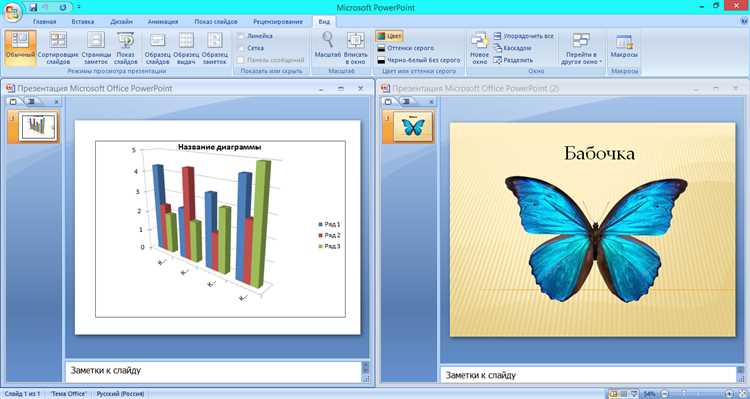Viewport: 750px width, 399px height.
Task: Start the slide show (Показ слайдов) from the ribbon
Action: (x=126, y=48)
